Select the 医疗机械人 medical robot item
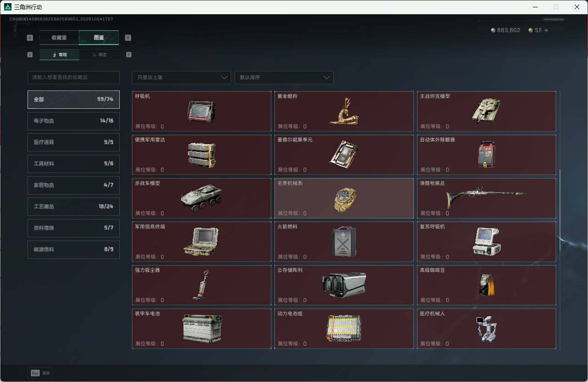This screenshot has height=382, width=588. click(x=486, y=329)
